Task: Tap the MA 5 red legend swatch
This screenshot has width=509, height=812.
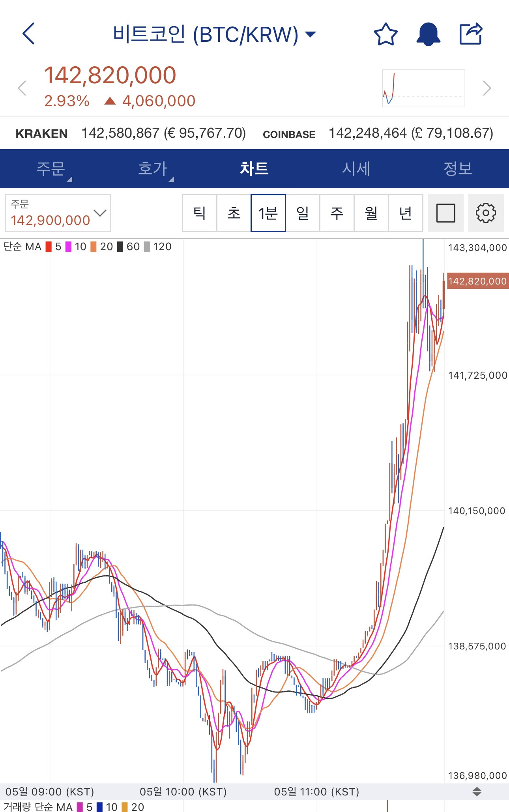Action: pos(49,247)
